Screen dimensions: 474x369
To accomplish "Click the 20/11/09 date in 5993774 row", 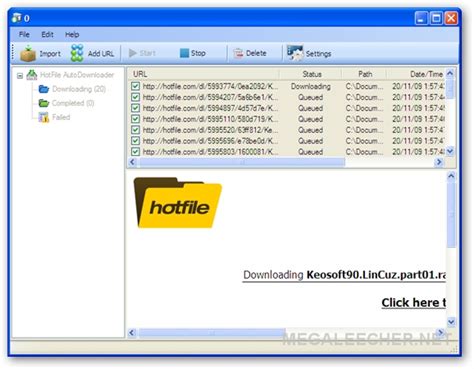I will 418,86.
